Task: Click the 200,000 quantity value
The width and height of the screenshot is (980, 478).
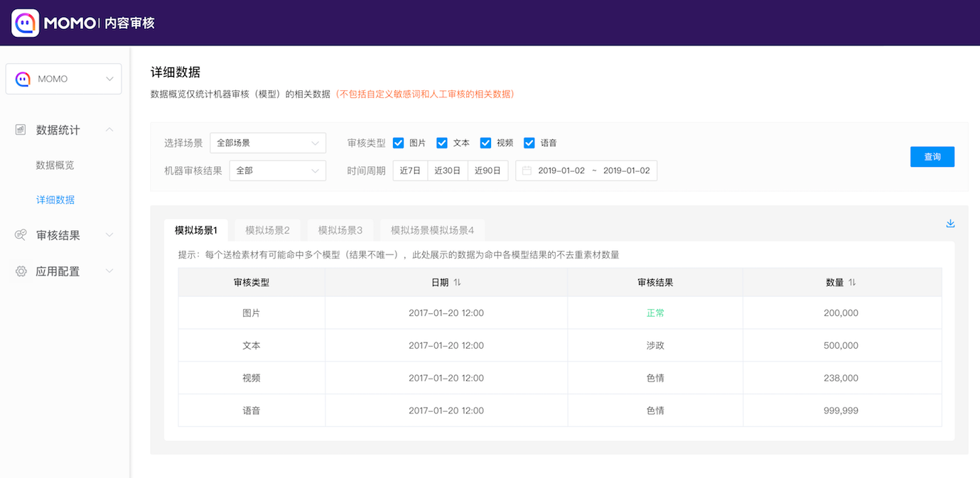Action: coord(841,313)
